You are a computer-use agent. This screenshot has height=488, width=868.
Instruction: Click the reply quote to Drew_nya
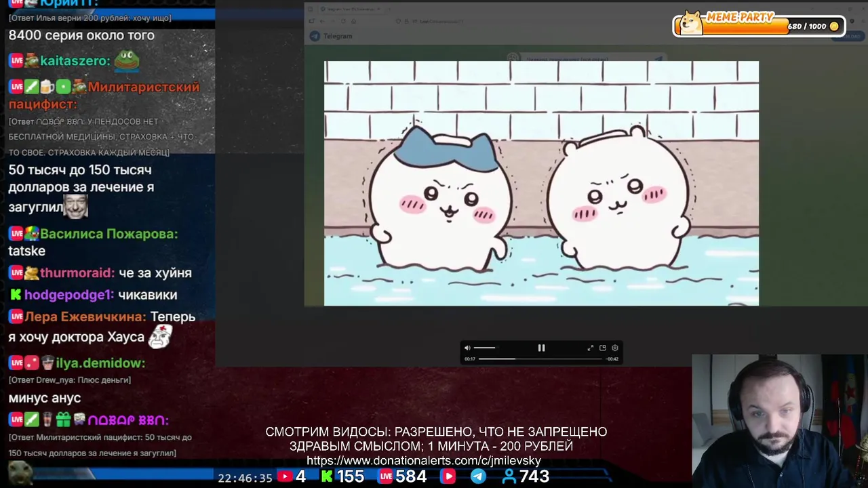70,380
